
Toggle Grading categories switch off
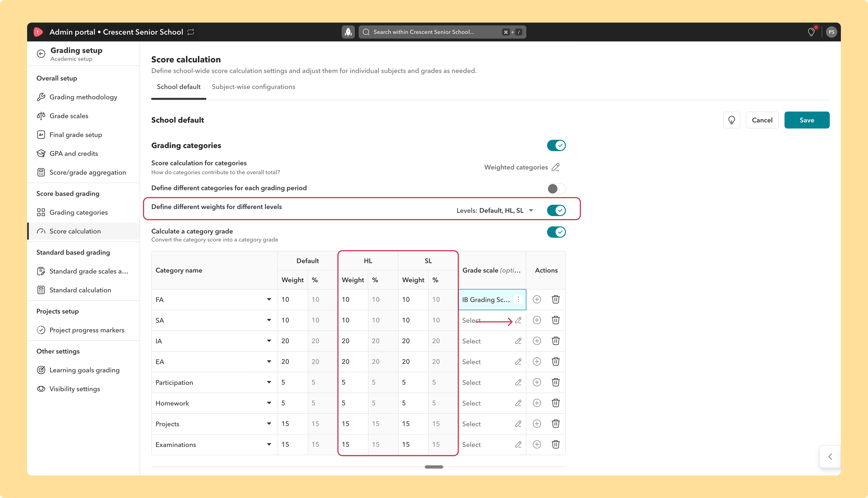pyautogui.click(x=556, y=145)
